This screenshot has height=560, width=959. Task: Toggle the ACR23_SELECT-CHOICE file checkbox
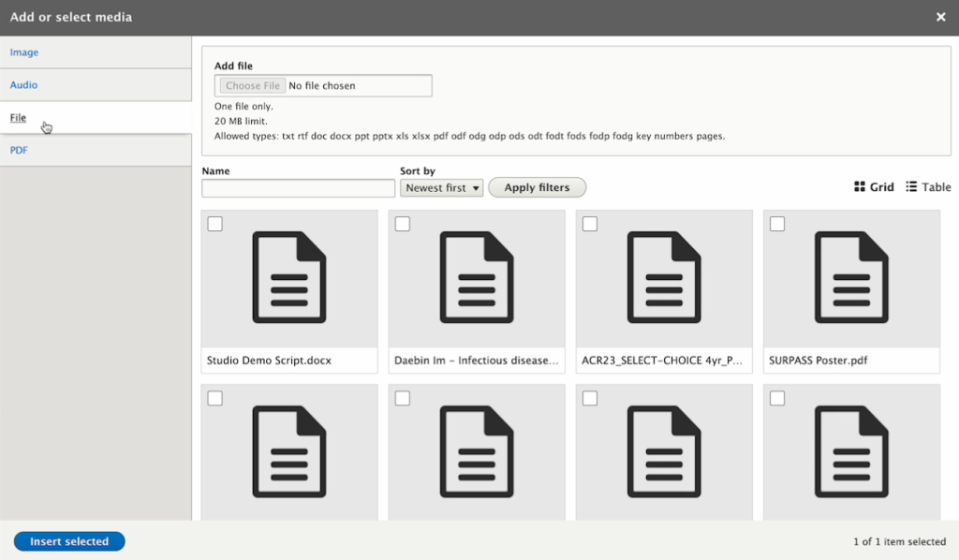coord(590,224)
